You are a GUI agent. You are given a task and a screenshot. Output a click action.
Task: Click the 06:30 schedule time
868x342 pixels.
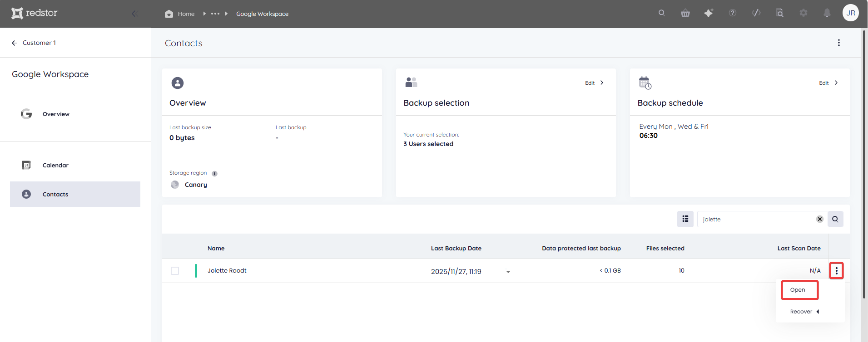[649, 136]
